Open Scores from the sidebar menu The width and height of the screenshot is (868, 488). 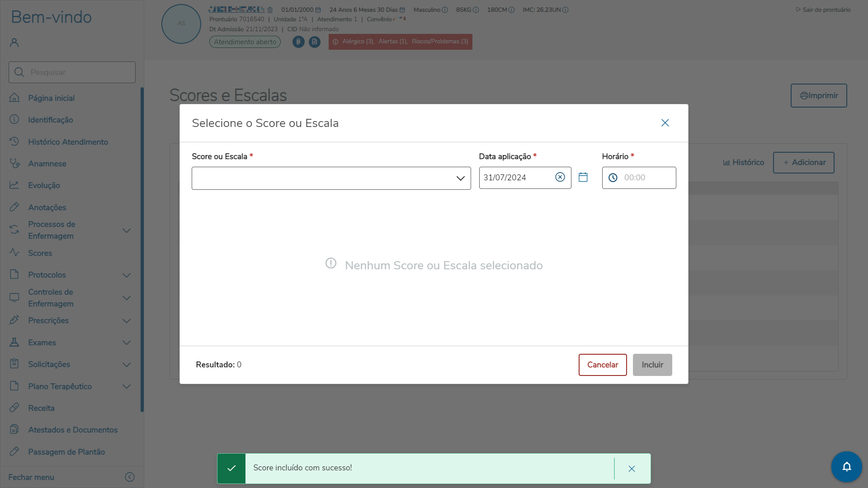[x=40, y=253]
